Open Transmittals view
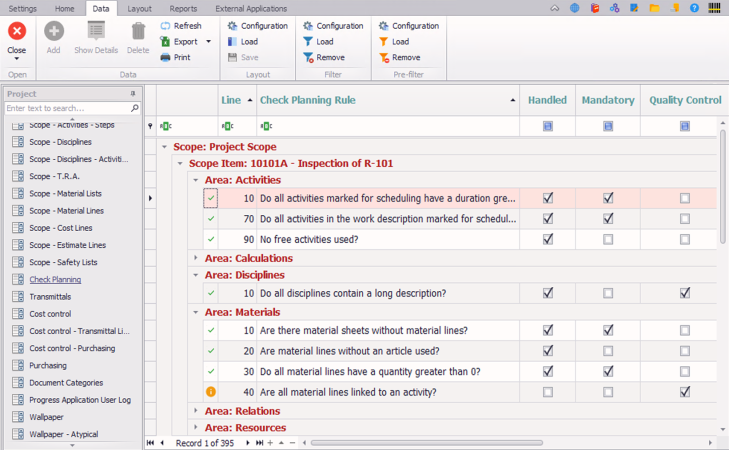This screenshot has width=729, height=450. pyautogui.click(x=50, y=297)
